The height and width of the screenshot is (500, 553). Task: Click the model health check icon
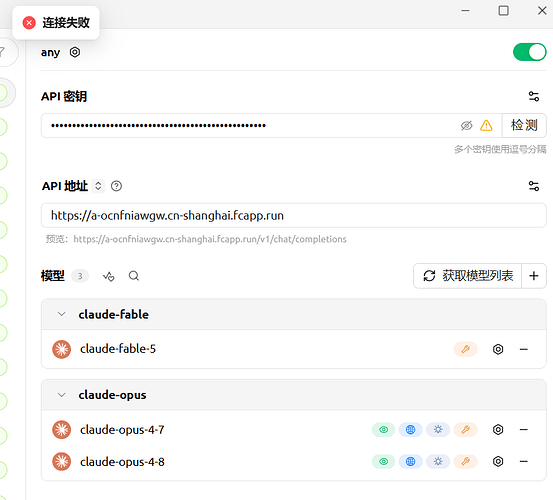(108, 276)
